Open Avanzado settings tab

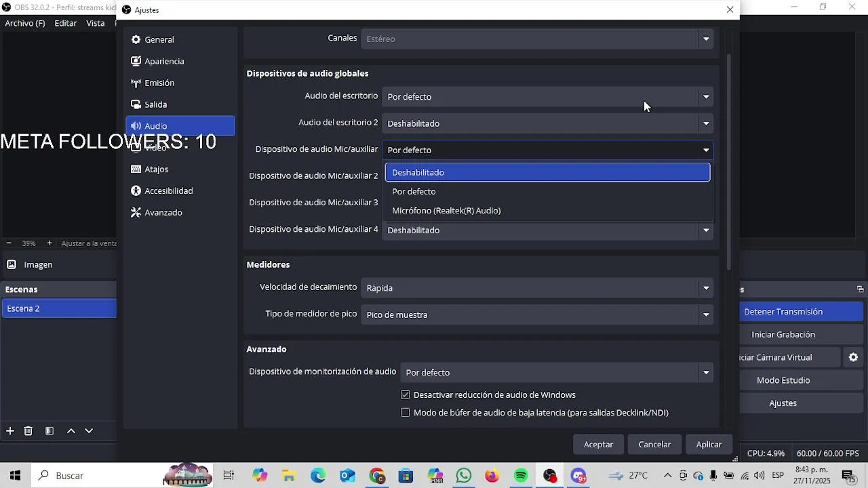coord(180,212)
